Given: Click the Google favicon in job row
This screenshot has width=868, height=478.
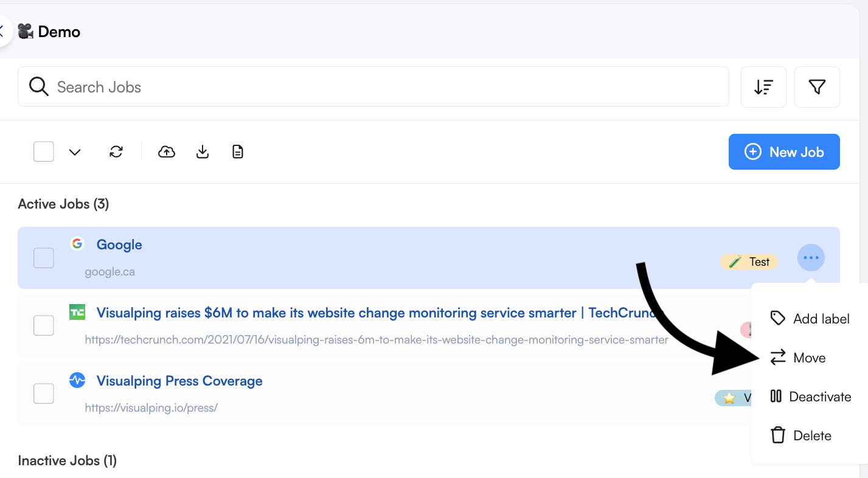Looking at the screenshot, I should (x=77, y=244).
